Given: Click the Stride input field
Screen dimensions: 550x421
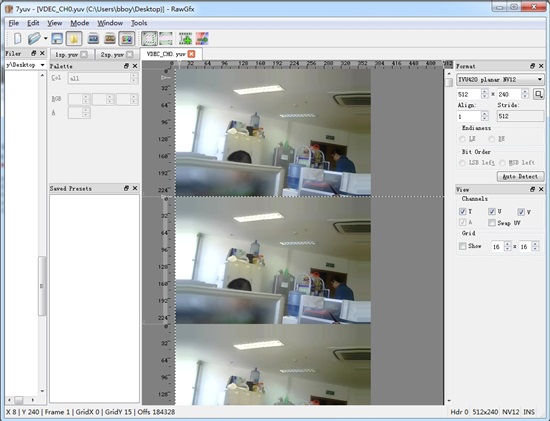Looking at the screenshot, I should click(521, 116).
